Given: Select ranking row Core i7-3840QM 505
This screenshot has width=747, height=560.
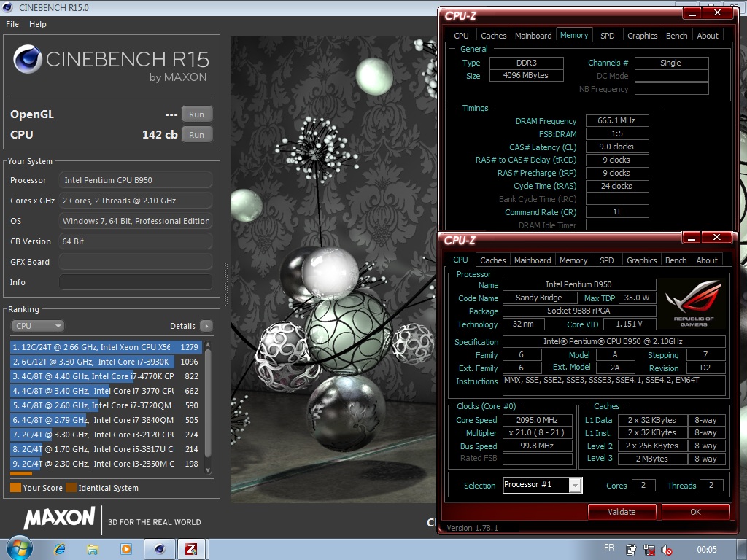Looking at the screenshot, I should [106, 420].
